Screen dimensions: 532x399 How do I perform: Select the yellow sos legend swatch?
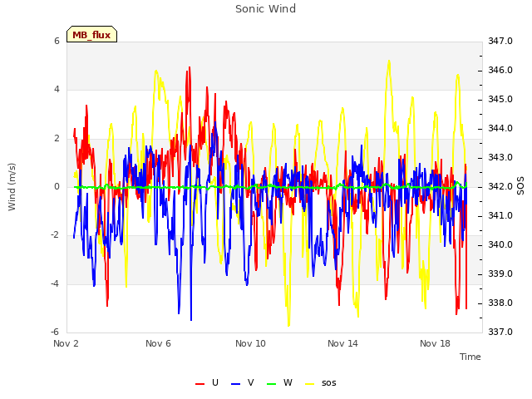(x=310, y=383)
